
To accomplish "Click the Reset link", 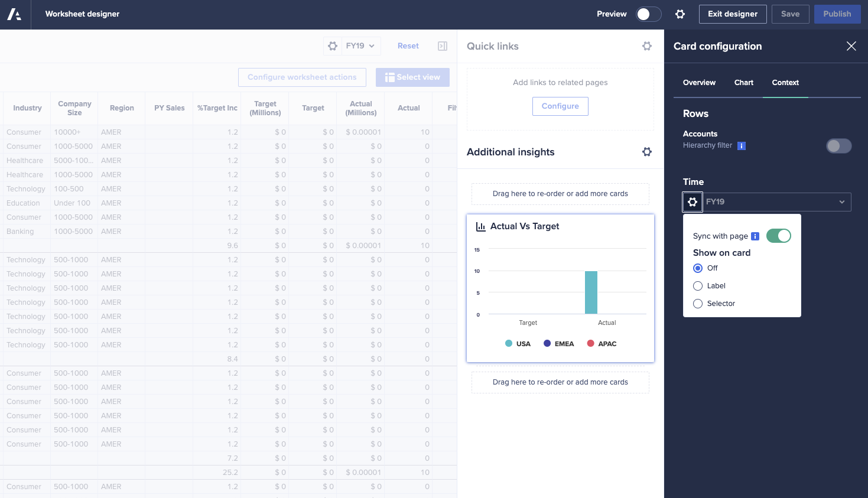I will pos(408,46).
